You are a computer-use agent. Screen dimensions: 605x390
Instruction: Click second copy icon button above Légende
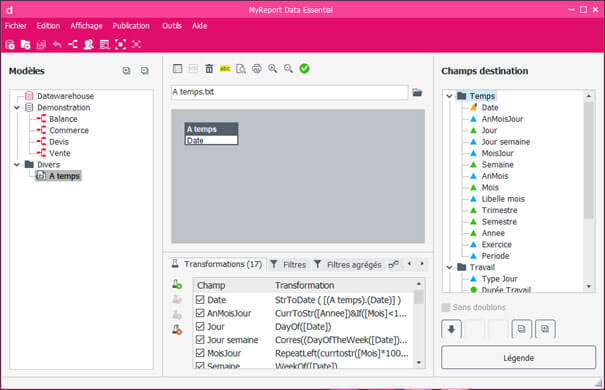pos(545,329)
